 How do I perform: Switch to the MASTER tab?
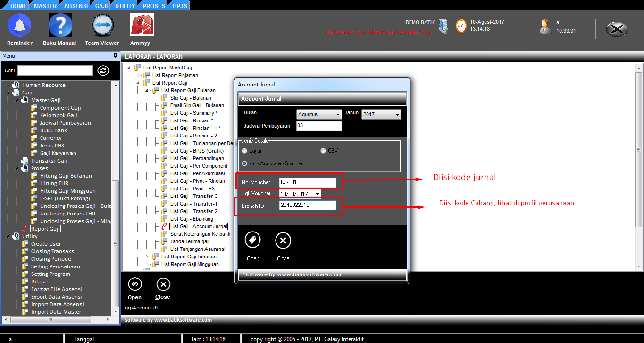click(46, 6)
